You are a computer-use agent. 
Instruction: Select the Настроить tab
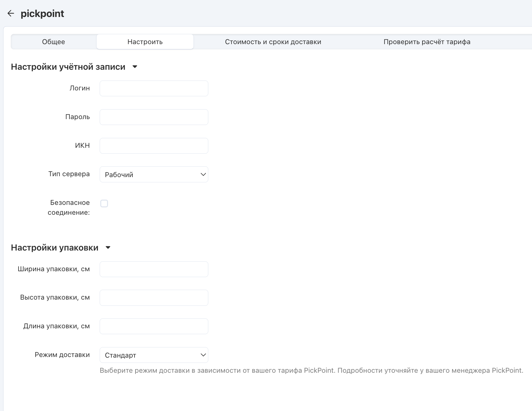click(x=145, y=42)
